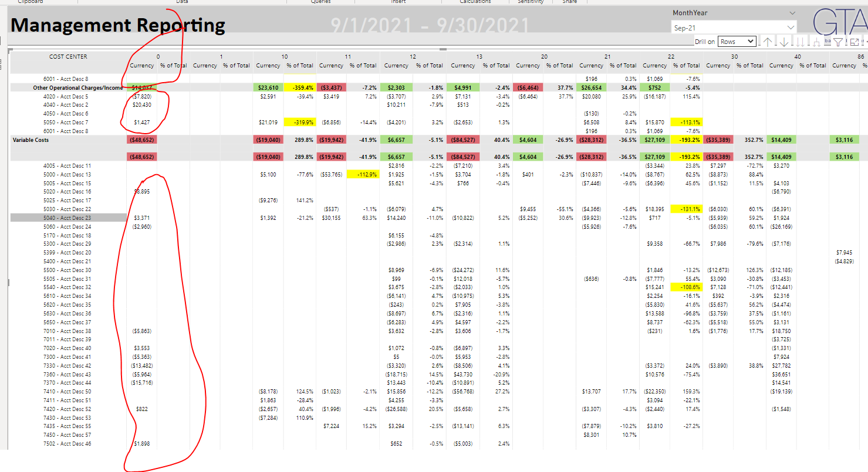Click the ($26,169) value cell

pos(782,226)
